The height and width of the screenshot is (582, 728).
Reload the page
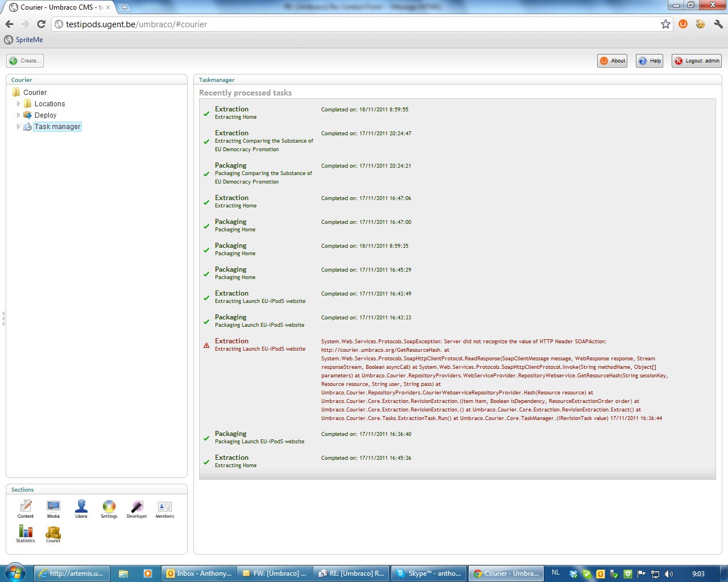coord(41,24)
